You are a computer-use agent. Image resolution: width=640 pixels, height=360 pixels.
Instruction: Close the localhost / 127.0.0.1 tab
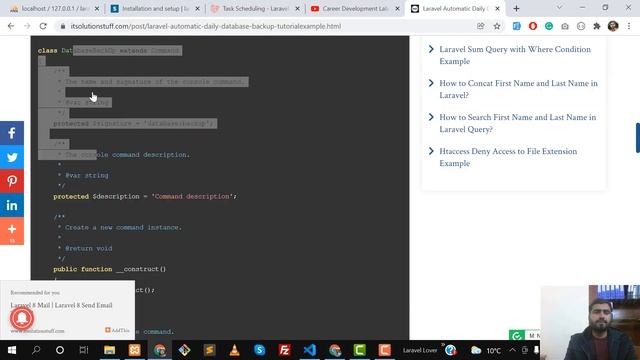[x=97, y=9]
